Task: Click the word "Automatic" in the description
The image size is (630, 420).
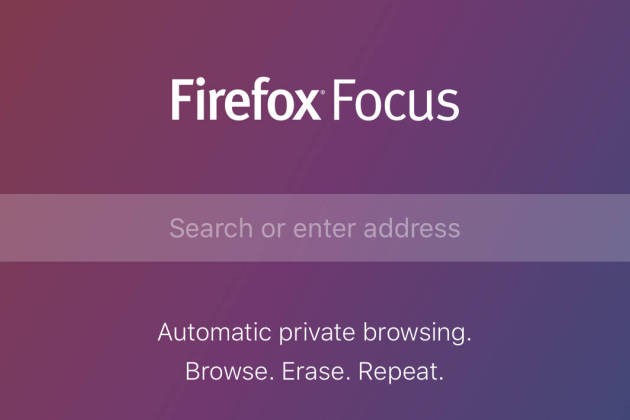Action: (214, 332)
